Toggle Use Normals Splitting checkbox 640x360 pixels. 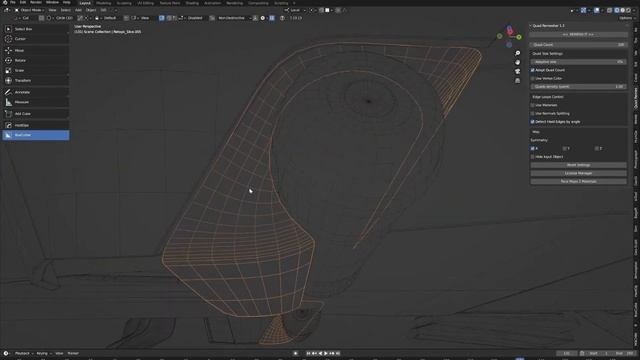coord(532,113)
